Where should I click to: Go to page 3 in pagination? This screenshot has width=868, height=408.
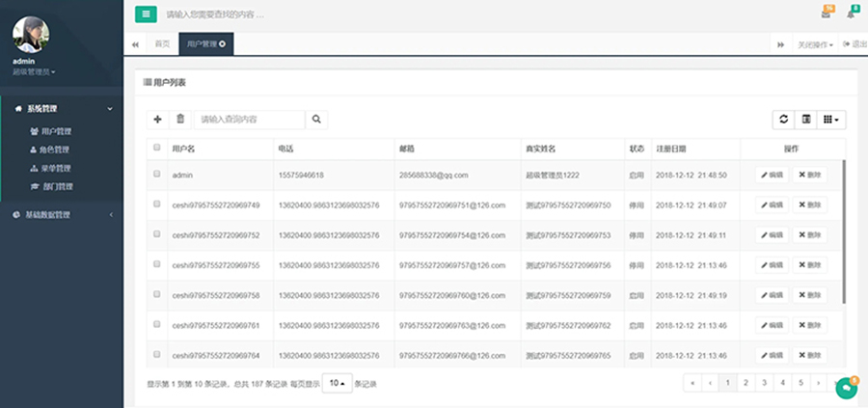764,383
